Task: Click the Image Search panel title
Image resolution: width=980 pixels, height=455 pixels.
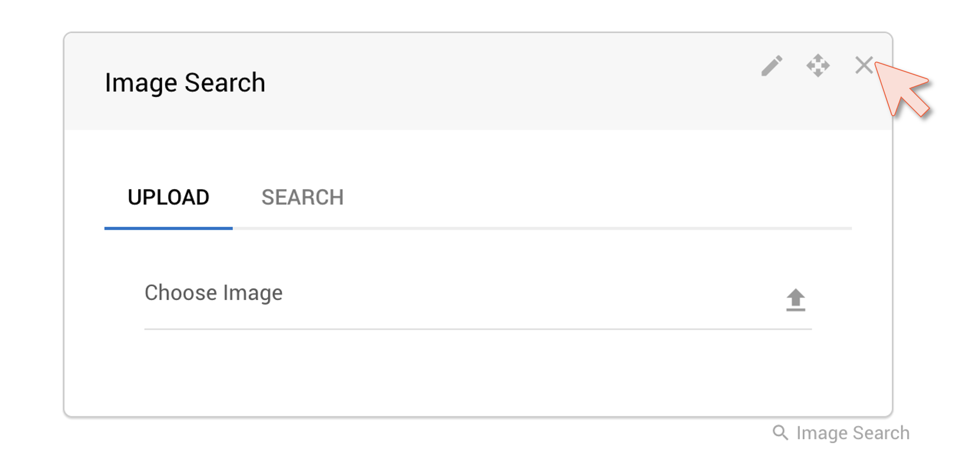Action: (185, 83)
